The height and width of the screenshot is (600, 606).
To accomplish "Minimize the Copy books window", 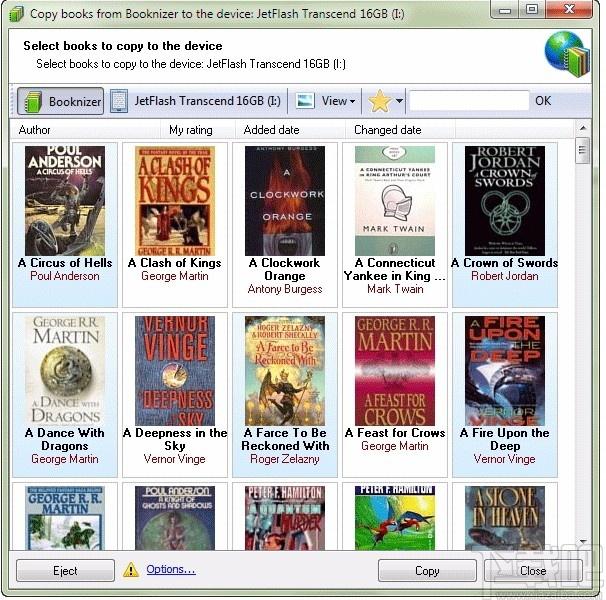I will click(505, 10).
